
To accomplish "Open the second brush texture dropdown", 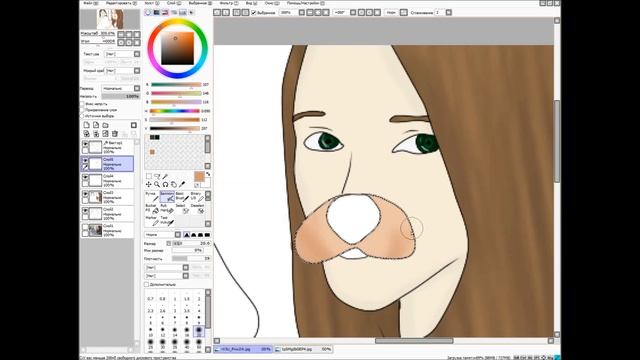I will tap(167, 276).
